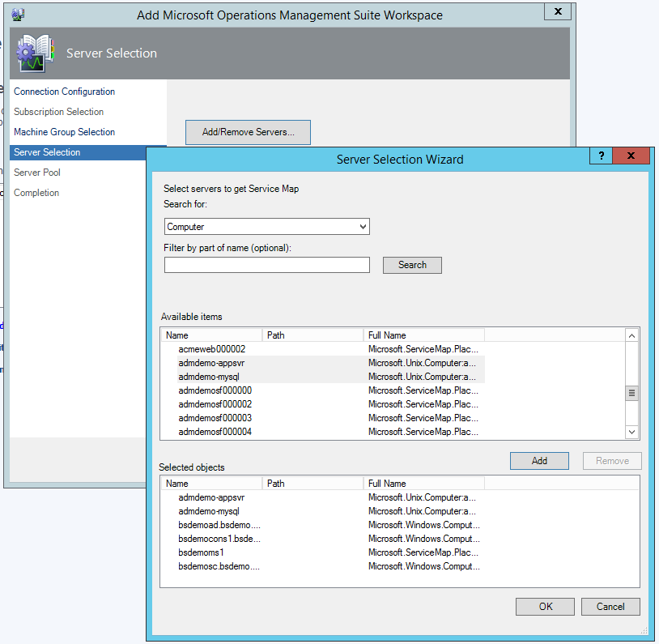Cancel the Server Selection Wizard
Screen dimensions: 659x644
coord(610,607)
